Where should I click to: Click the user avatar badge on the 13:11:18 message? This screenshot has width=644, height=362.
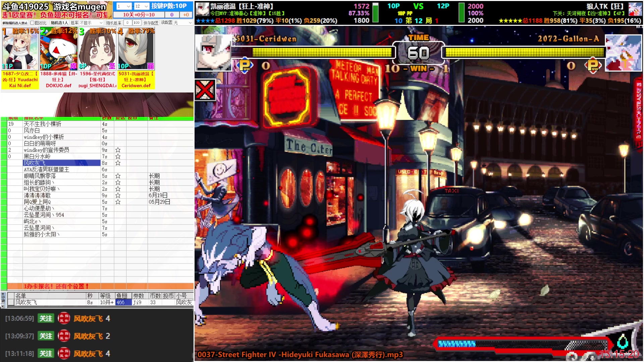click(x=64, y=353)
